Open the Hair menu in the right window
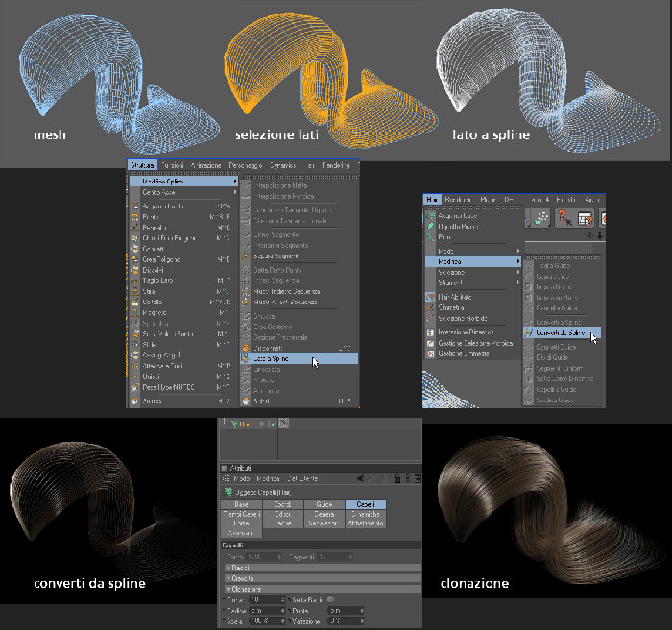Viewport: 672px width, 630px height. click(x=432, y=200)
